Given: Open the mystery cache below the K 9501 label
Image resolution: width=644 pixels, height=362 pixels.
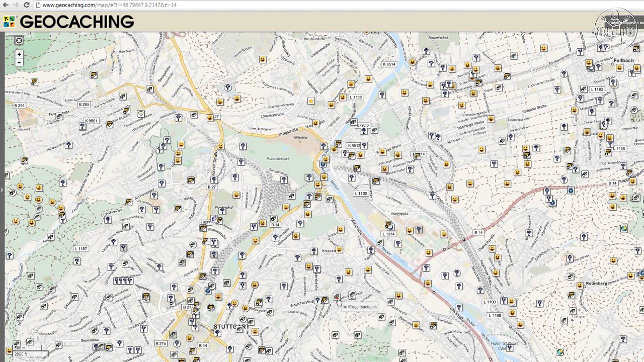Looking at the screenshot, I should pyautogui.click(x=83, y=127).
